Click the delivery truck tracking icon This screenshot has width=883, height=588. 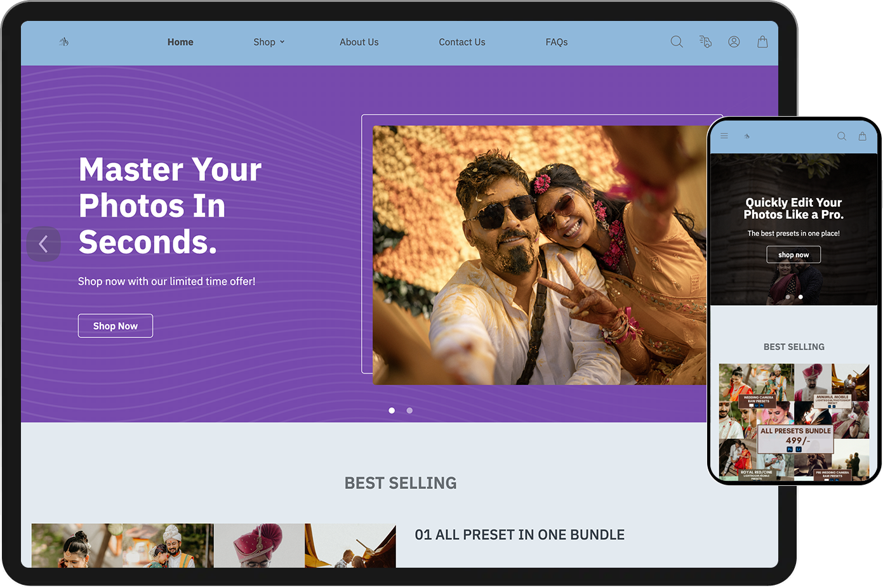pyautogui.click(x=705, y=42)
